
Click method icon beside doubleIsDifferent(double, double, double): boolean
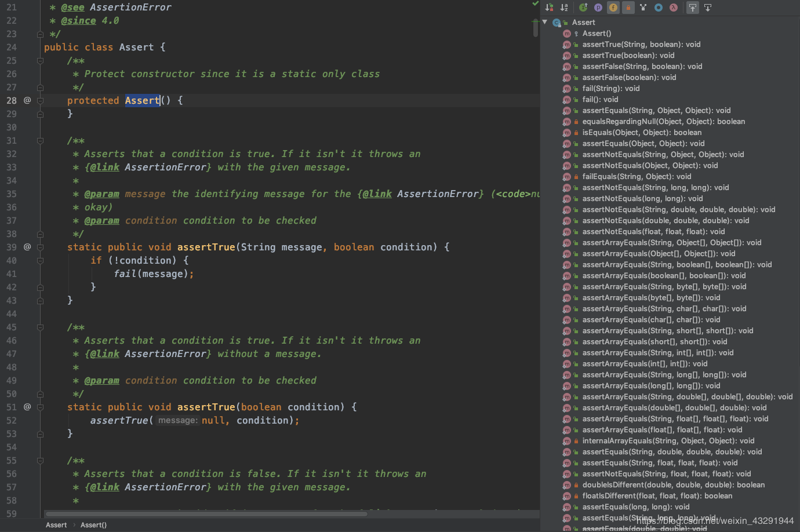pyautogui.click(x=567, y=485)
